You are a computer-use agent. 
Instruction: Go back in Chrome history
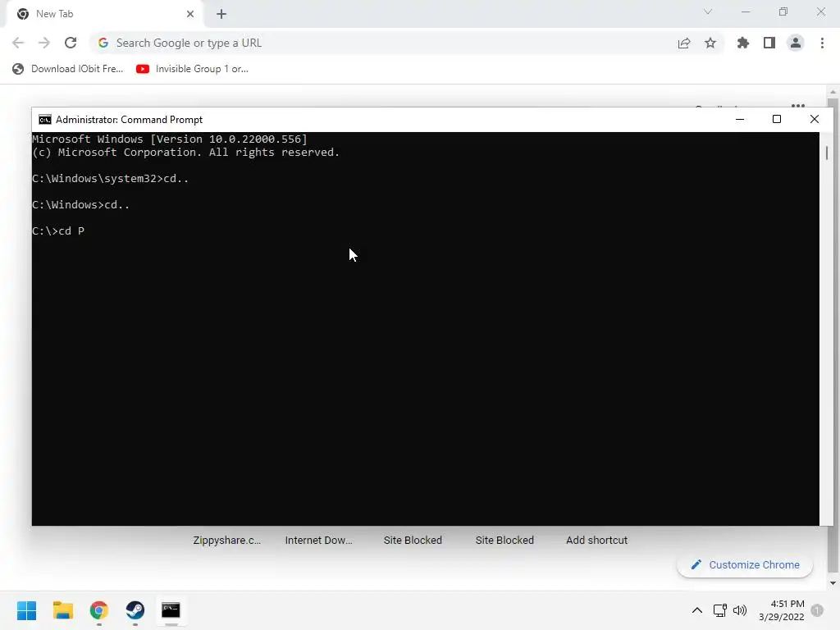[18, 43]
